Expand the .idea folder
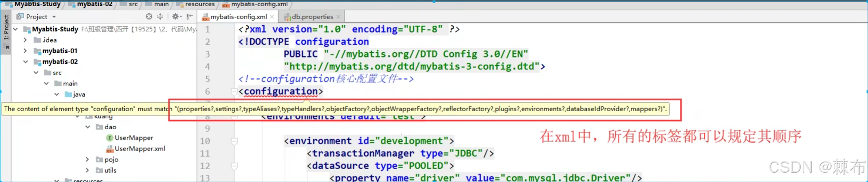This screenshot has width=868, height=182. pos(25,40)
